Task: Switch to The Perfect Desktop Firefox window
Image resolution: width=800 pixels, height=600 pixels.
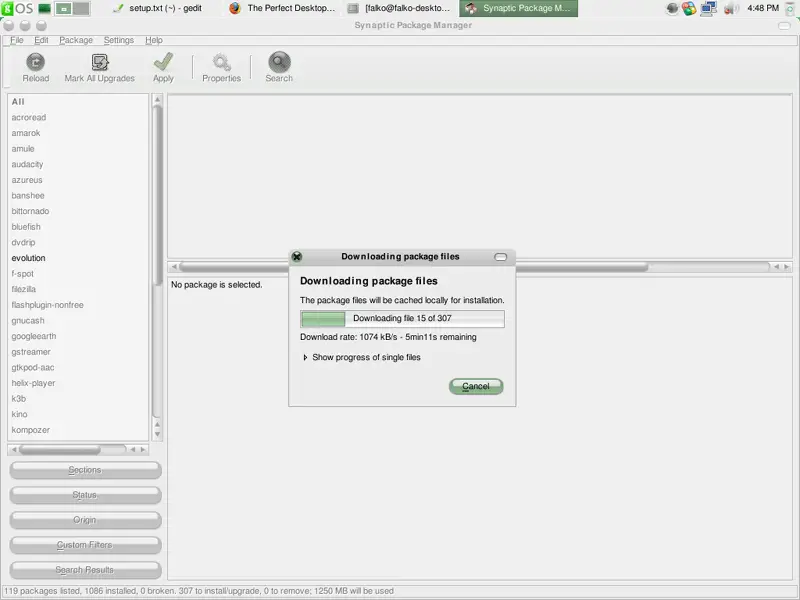Action: pyautogui.click(x=282, y=8)
